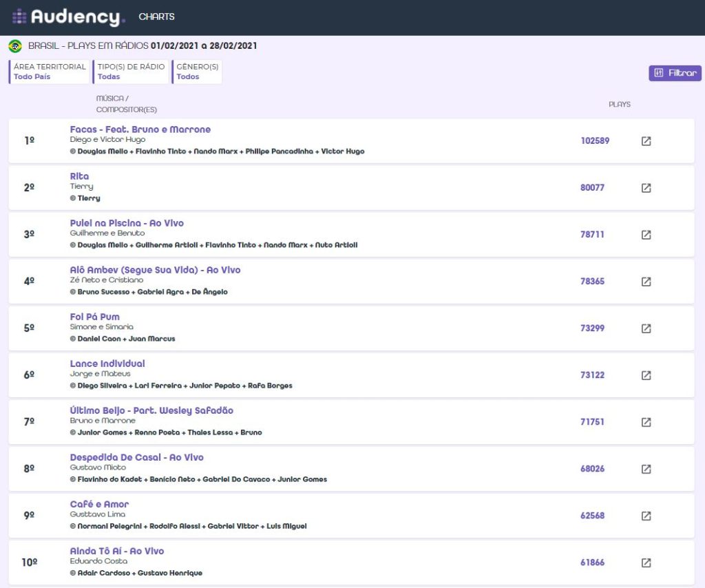Viewport: 705px width, 588px height.
Task: Open the song title Despedida De Casal
Action: [136, 457]
